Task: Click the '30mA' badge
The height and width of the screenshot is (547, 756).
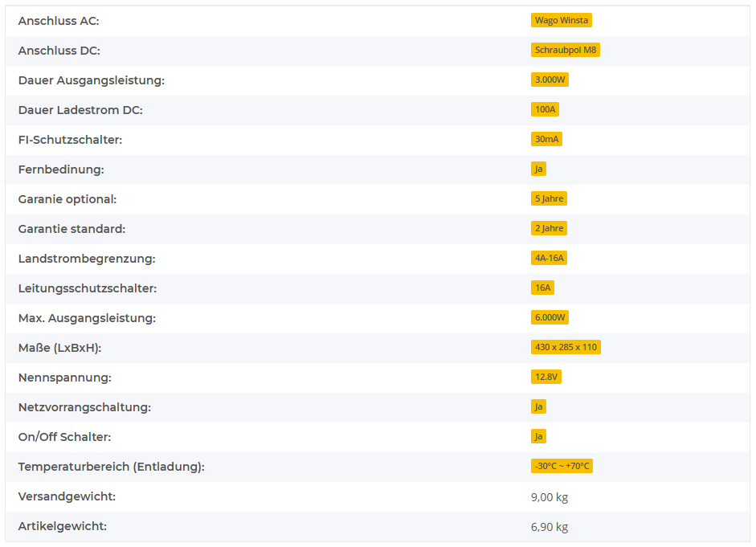Action: click(x=546, y=139)
